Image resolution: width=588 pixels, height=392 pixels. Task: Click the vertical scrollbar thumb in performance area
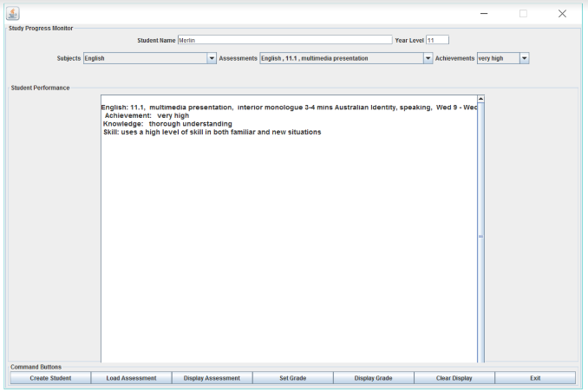480,234
